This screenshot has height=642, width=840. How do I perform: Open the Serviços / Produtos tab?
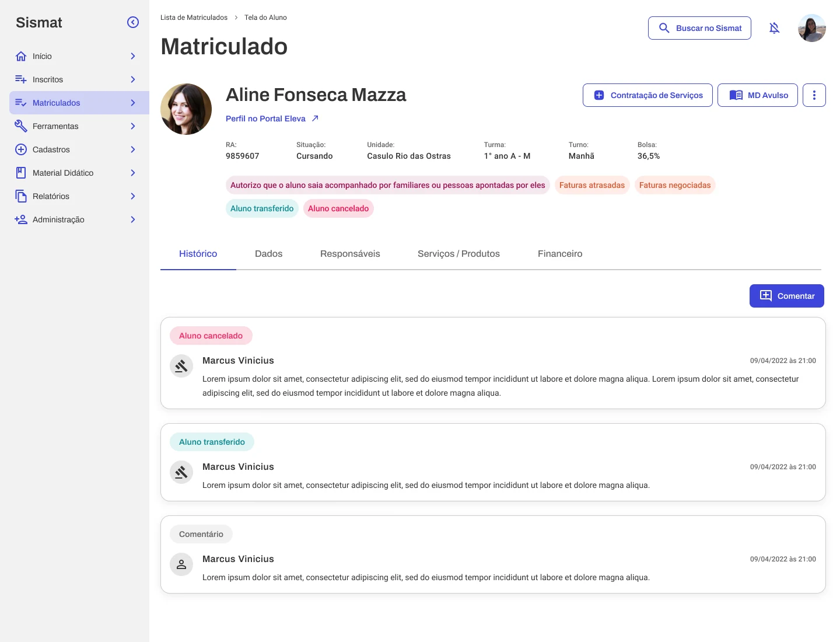pyautogui.click(x=459, y=254)
